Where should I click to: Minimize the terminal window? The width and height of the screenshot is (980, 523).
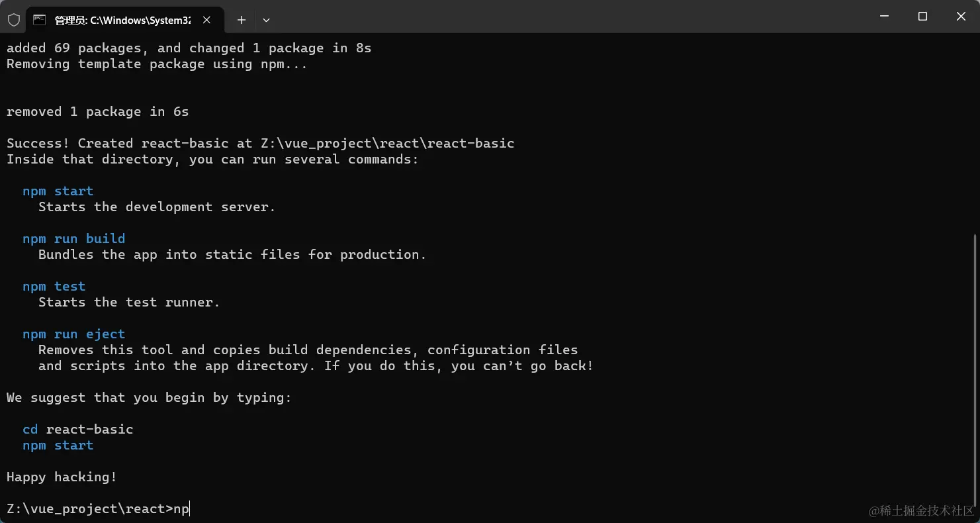[884, 17]
